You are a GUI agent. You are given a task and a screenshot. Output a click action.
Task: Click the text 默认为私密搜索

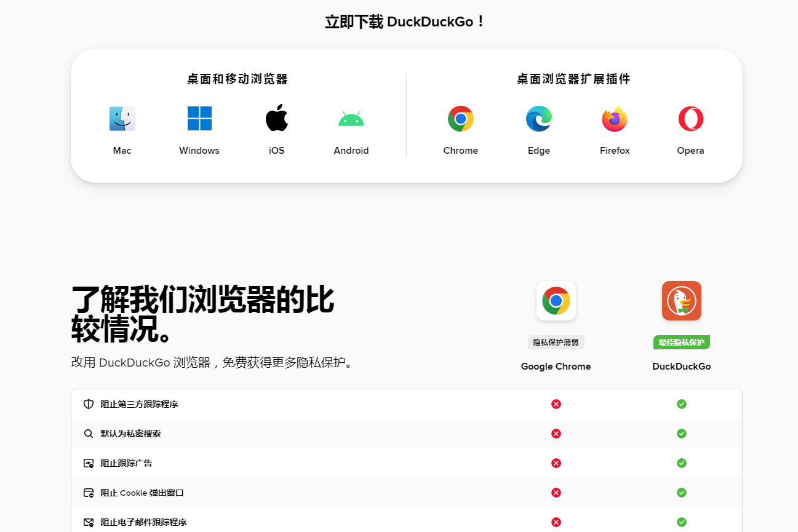click(131, 434)
